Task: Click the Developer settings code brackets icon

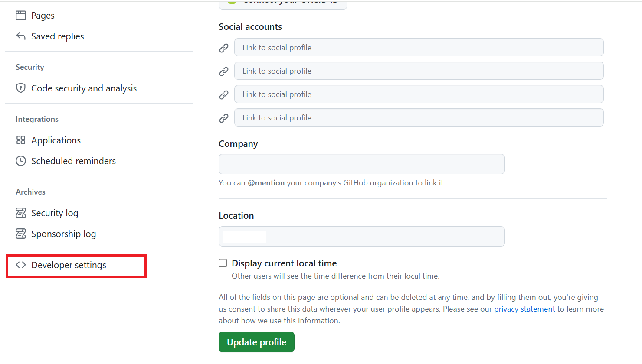Action: [21, 265]
